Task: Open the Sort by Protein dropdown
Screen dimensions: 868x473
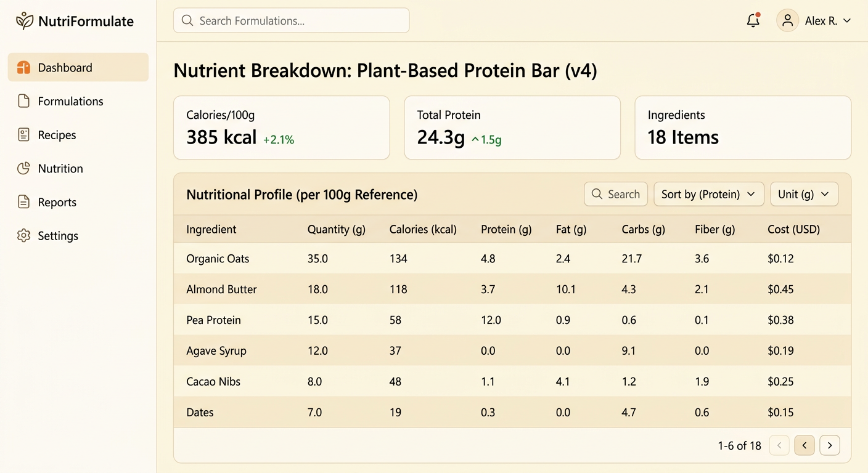Action: click(708, 194)
